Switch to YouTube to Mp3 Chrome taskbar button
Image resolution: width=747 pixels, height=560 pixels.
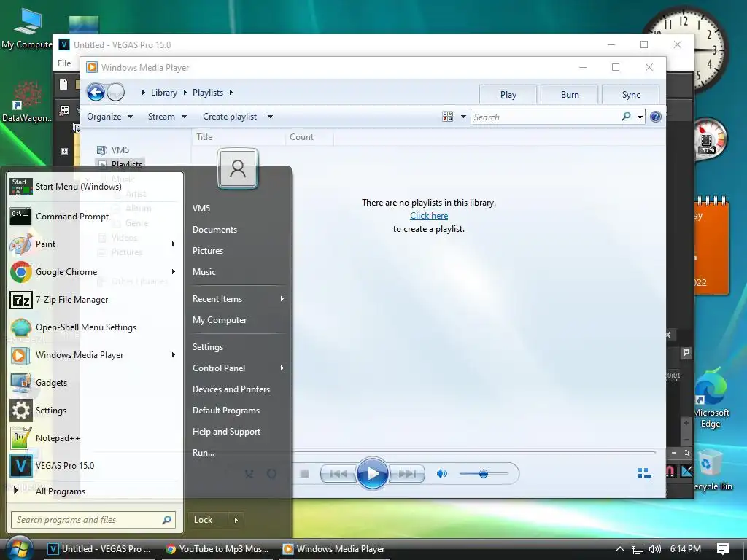pos(219,548)
